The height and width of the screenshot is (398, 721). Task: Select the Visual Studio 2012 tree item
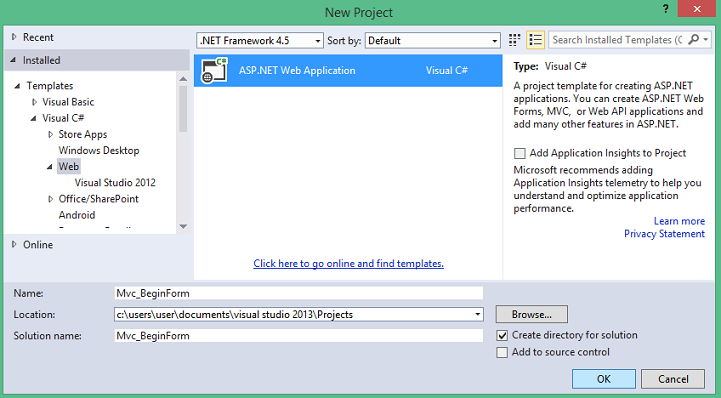pyautogui.click(x=115, y=182)
